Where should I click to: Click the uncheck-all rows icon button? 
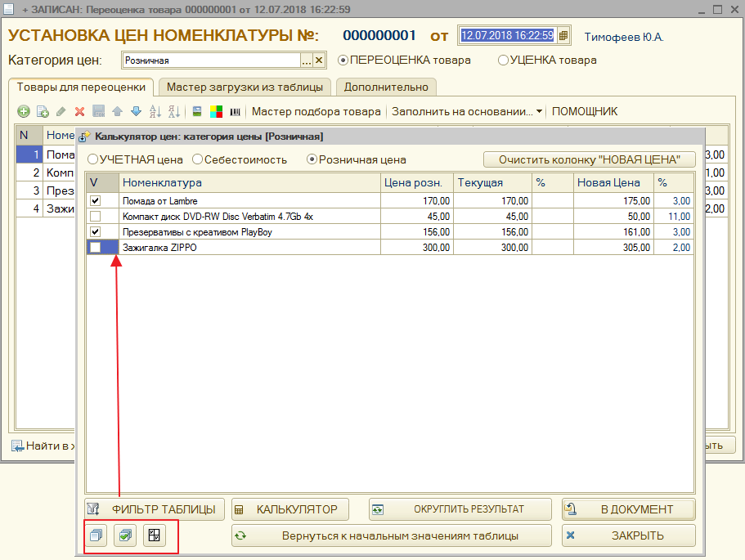pyautogui.click(x=96, y=535)
